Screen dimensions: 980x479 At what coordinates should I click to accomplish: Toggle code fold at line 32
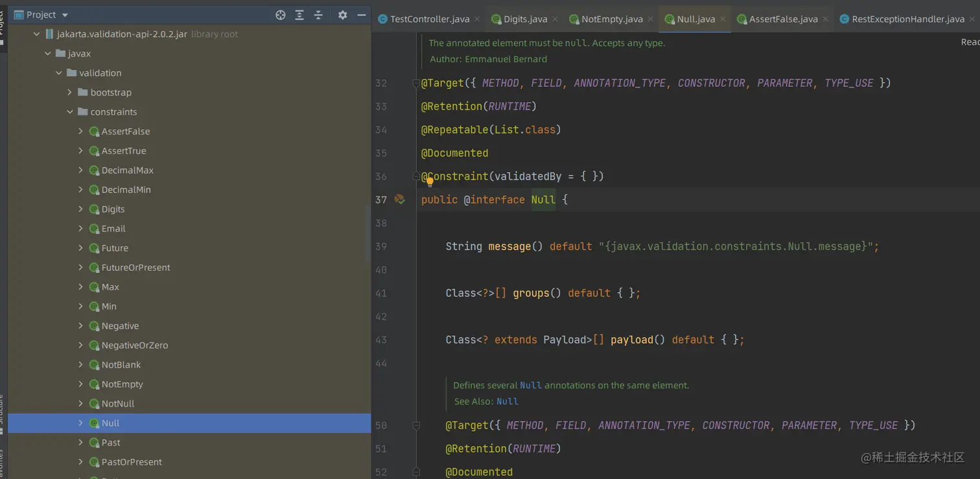point(416,83)
